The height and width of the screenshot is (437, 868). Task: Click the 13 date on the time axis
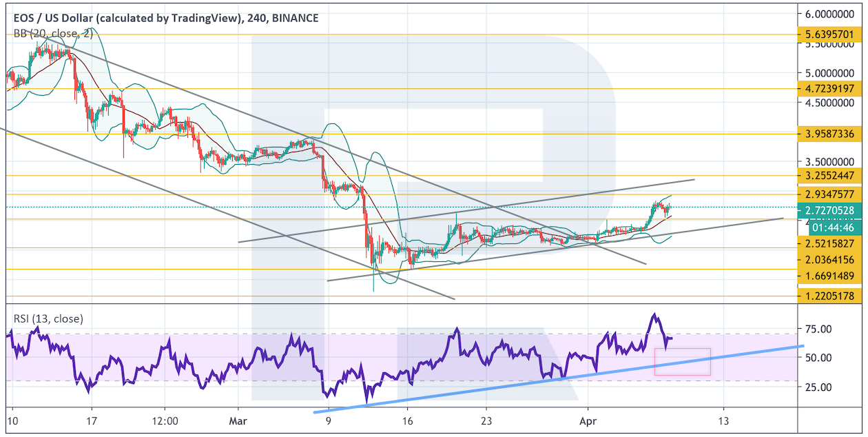tap(723, 420)
